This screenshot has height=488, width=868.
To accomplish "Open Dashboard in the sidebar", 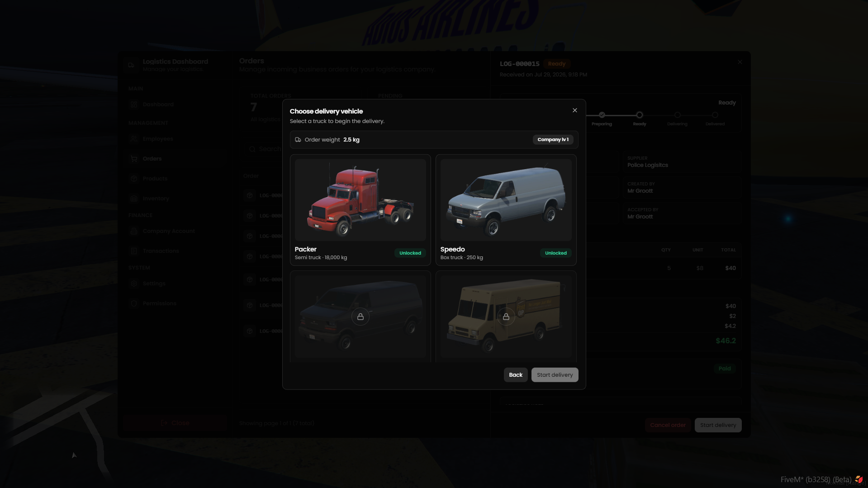I will (x=175, y=104).
